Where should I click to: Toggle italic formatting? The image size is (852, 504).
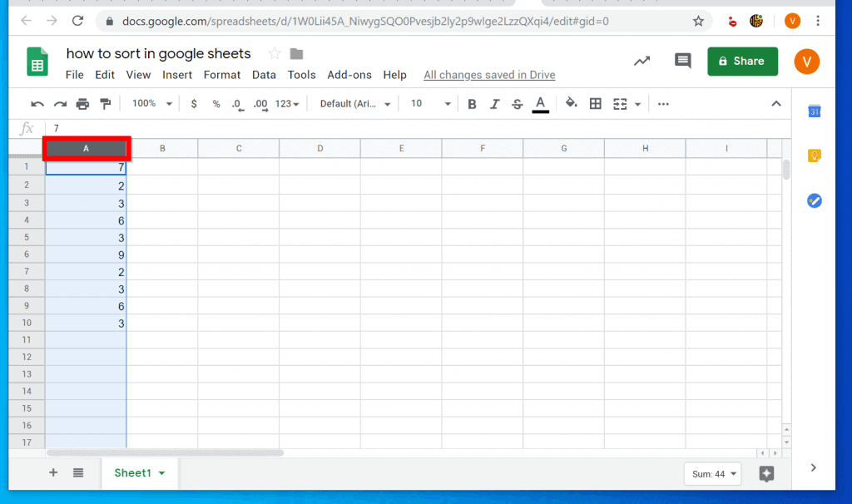click(x=494, y=104)
